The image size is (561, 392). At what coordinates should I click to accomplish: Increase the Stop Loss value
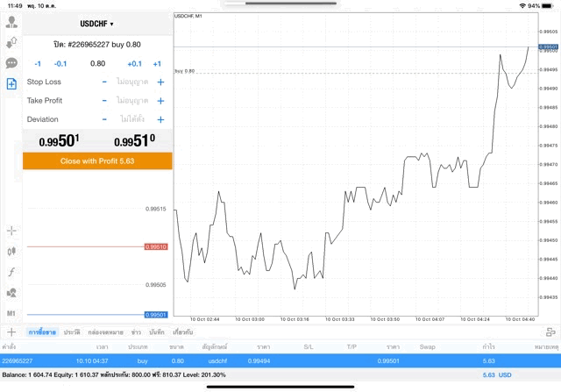[x=160, y=82]
